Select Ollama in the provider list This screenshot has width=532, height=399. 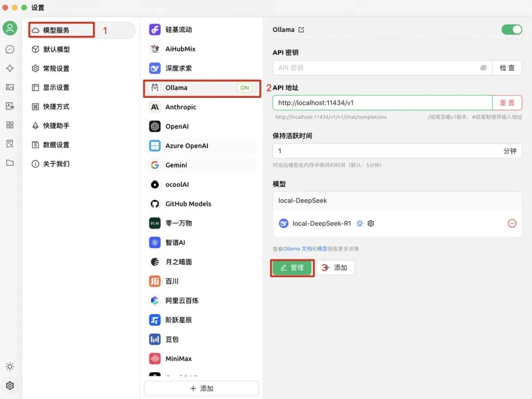(202, 88)
